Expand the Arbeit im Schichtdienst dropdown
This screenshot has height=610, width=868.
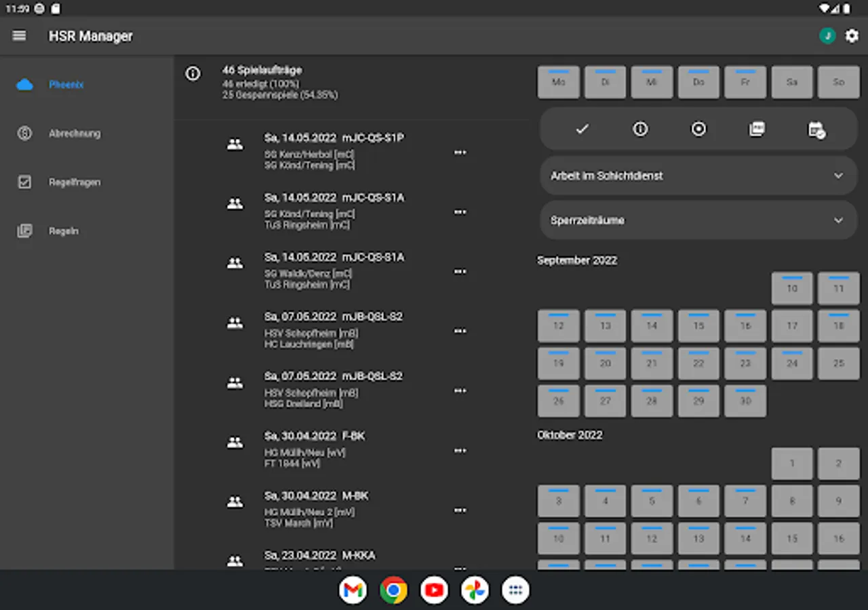tap(698, 176)
